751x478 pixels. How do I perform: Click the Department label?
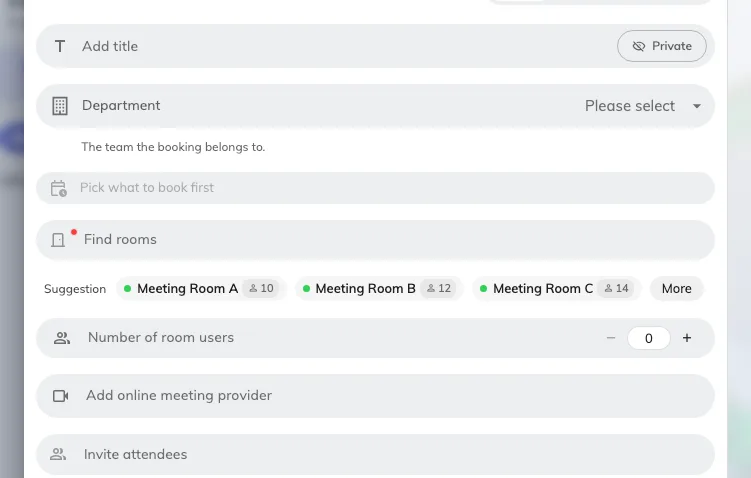click(121, 106)
